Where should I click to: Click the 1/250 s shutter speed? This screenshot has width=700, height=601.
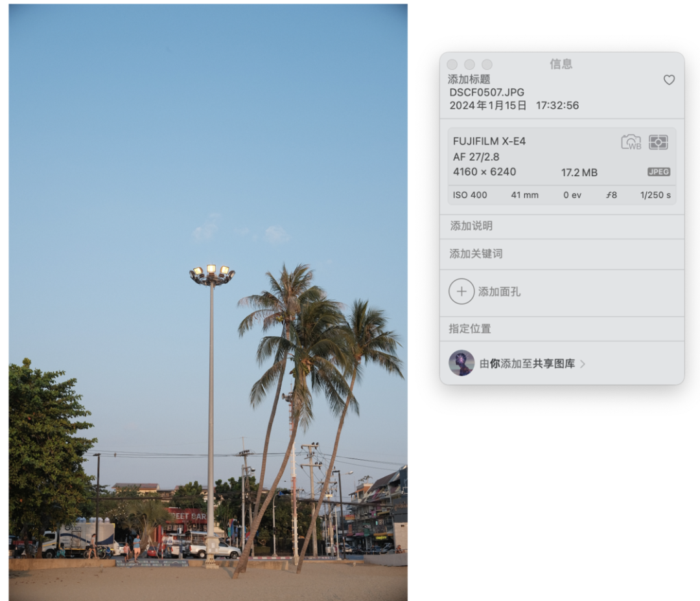pos(655,195)
